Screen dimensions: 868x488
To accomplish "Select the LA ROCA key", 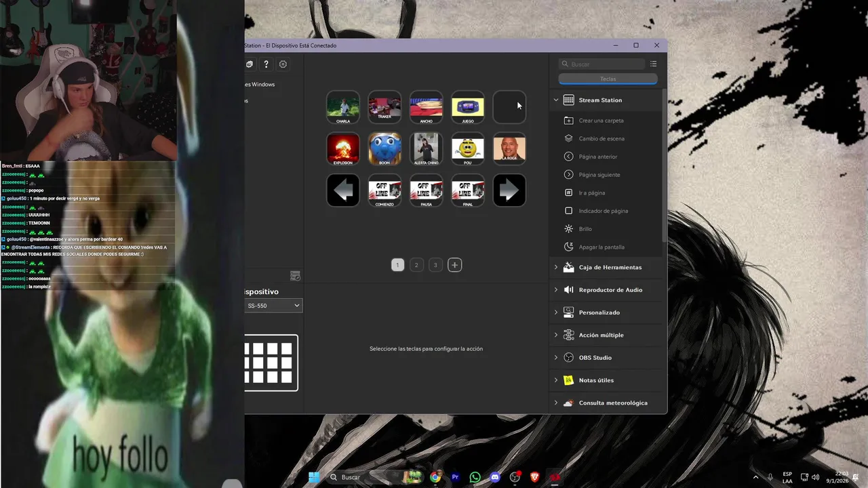I will coord(509,148).
